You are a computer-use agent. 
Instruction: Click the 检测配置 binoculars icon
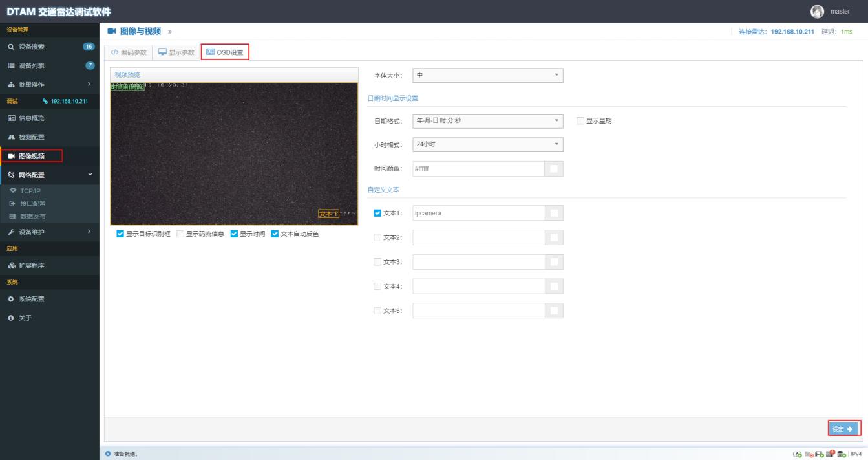click(x=11, y=137)
